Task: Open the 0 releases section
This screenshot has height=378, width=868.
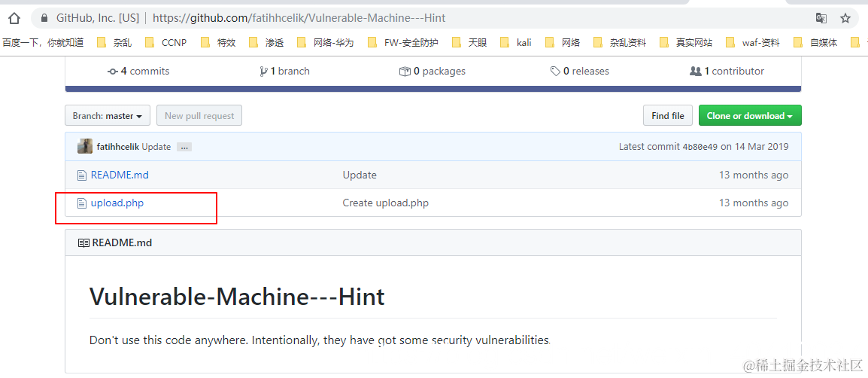Action: point(580,71)
